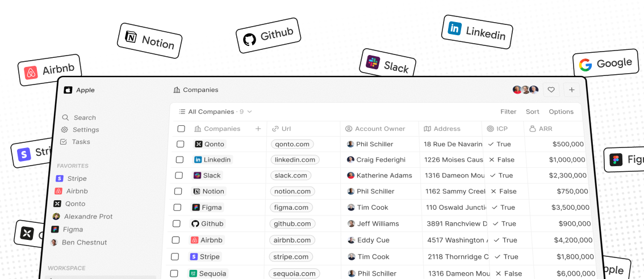Select Alexandre Prot in Favorites
Viewport: 644px width, 279px height.
[88, 217]
